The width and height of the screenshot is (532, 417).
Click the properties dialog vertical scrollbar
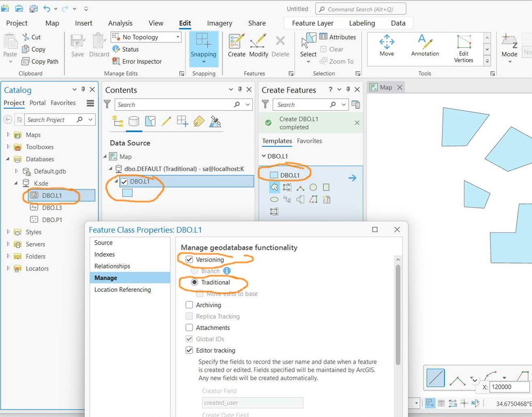[398, 314]
